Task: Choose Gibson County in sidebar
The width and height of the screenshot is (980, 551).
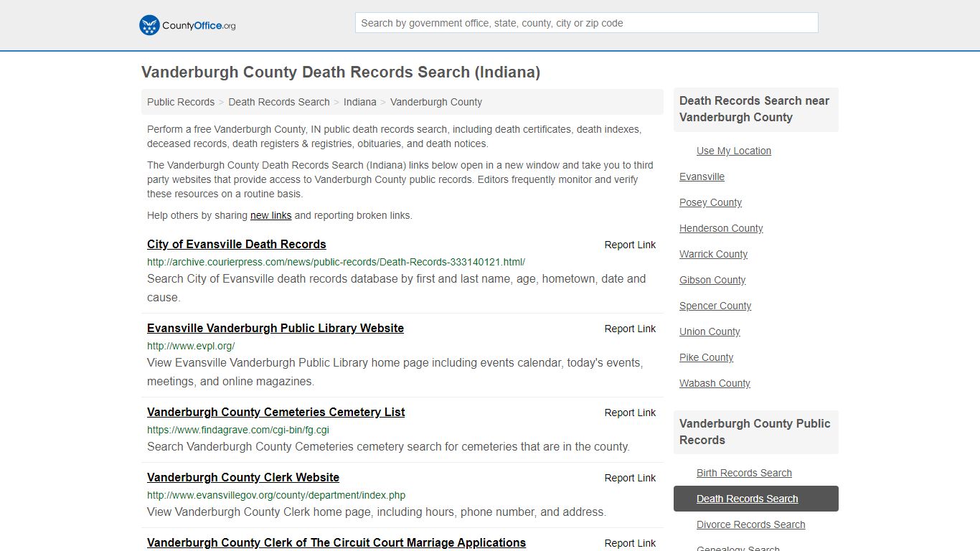Action: tap(712, 280)
